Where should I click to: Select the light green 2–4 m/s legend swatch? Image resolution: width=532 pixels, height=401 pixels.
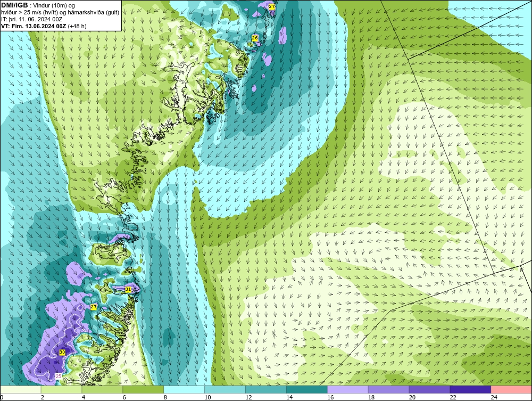(x=61, y=389)
